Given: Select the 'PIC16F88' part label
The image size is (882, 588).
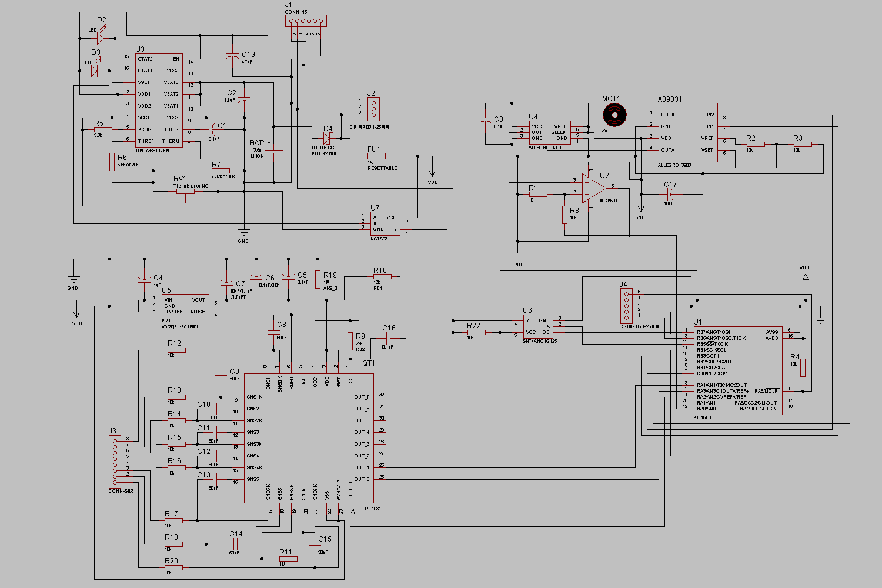Looking at the screenshot, I should pos(703,417).
